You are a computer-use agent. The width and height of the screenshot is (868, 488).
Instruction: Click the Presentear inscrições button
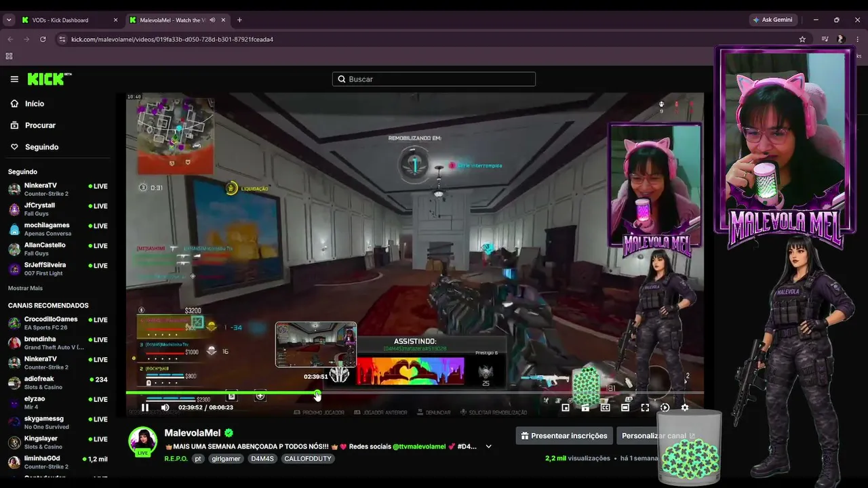(564, 436)
